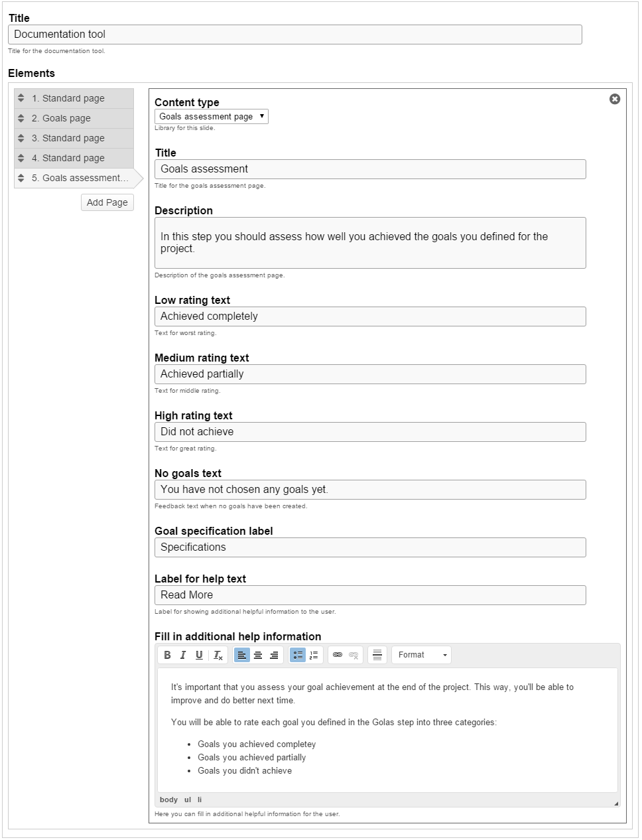This screenshot has height=840, width=642.
Task: Click the reorder arrows beside Goals page
Action: 21,118
